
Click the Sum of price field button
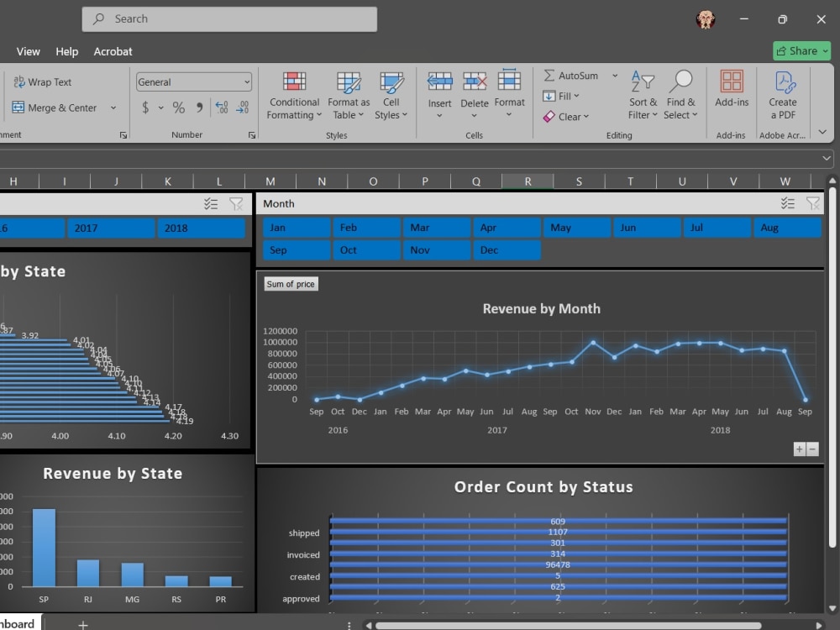(x=291, y=284)
